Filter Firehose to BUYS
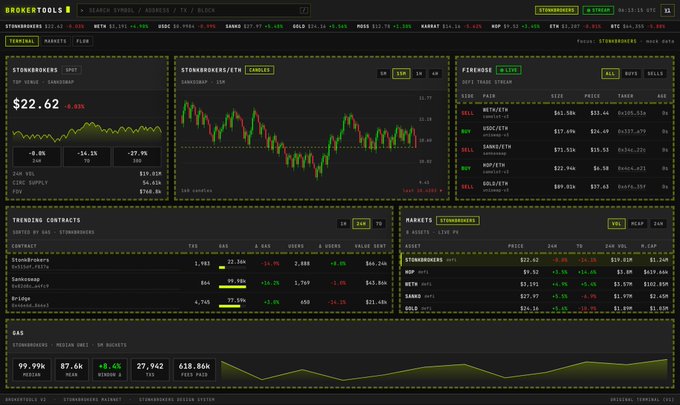 [631, 74]
